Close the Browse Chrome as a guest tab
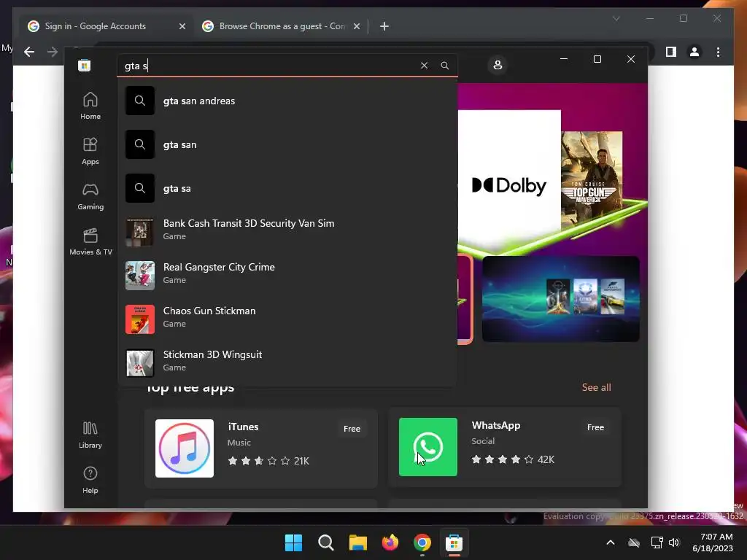The image size is (747, 560). [356, 26]
